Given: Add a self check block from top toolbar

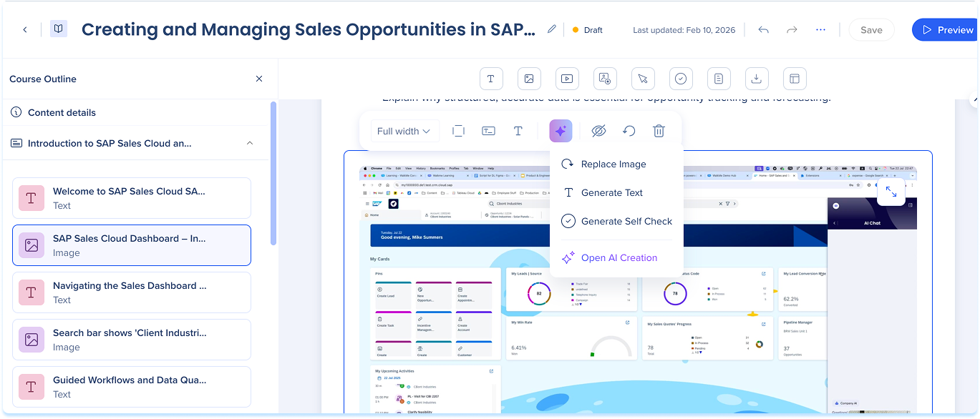Looking at the screenshot, I should click(x=681, y=79).
